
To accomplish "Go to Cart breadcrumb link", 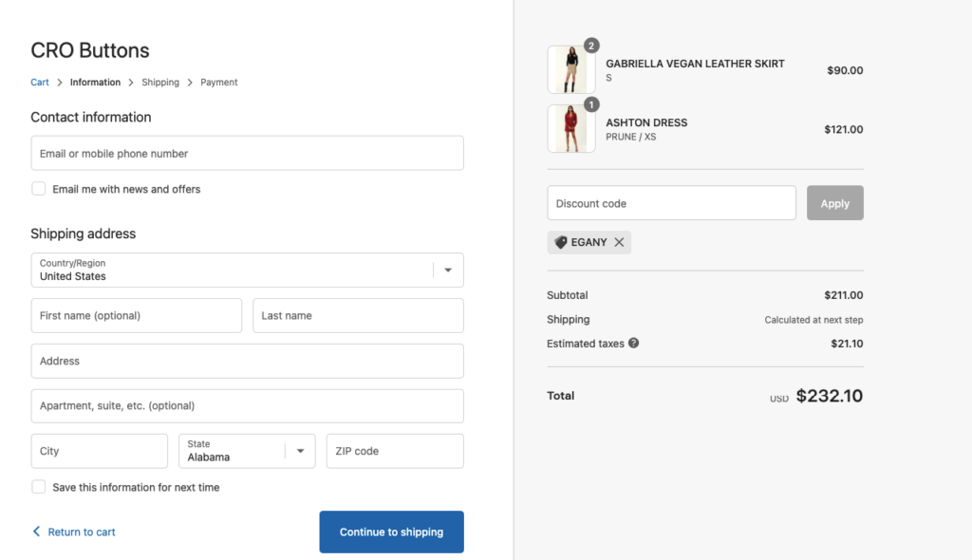I will click(40, 82).
